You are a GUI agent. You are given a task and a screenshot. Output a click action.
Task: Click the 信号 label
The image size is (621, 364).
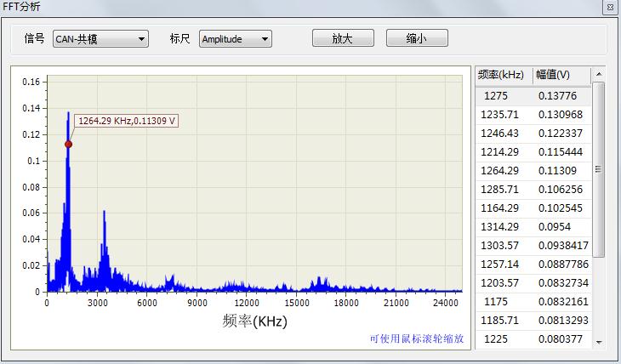(x=35, y=38)
